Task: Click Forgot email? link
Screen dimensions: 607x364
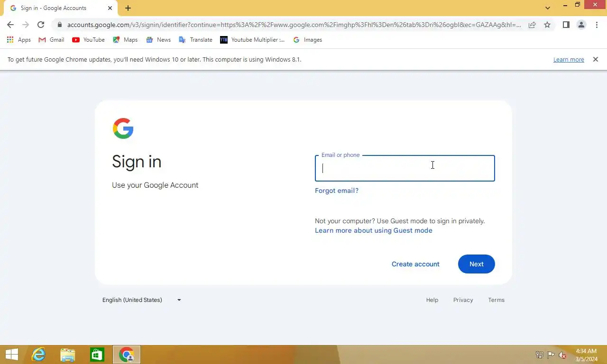Action: [337, 191]
